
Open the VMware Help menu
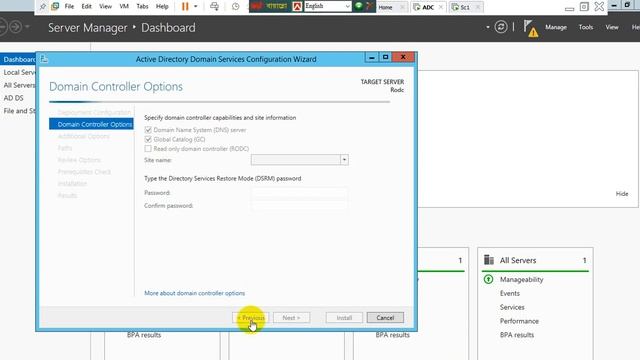162,7
